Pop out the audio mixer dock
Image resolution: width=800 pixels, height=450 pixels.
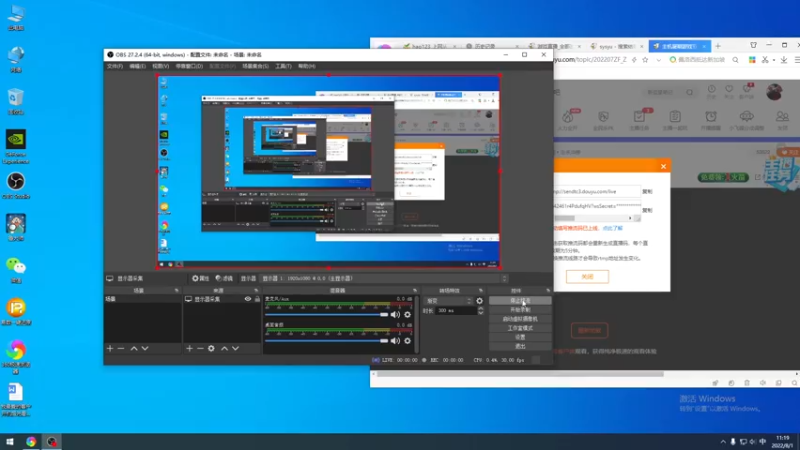[415, 291]
